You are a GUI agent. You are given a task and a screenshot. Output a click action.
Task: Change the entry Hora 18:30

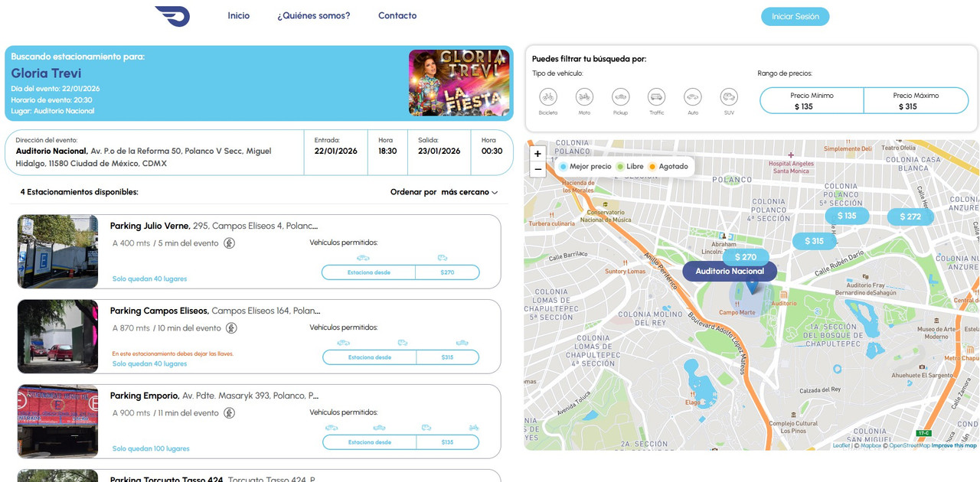(x=387, y=151)
